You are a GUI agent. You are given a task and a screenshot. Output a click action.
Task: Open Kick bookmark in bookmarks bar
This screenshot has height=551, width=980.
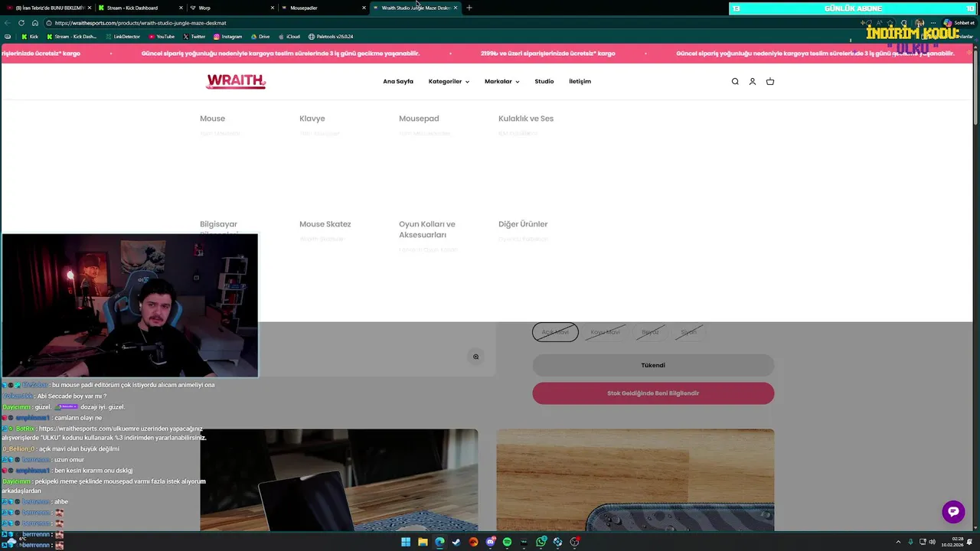(x=30, y=37)
